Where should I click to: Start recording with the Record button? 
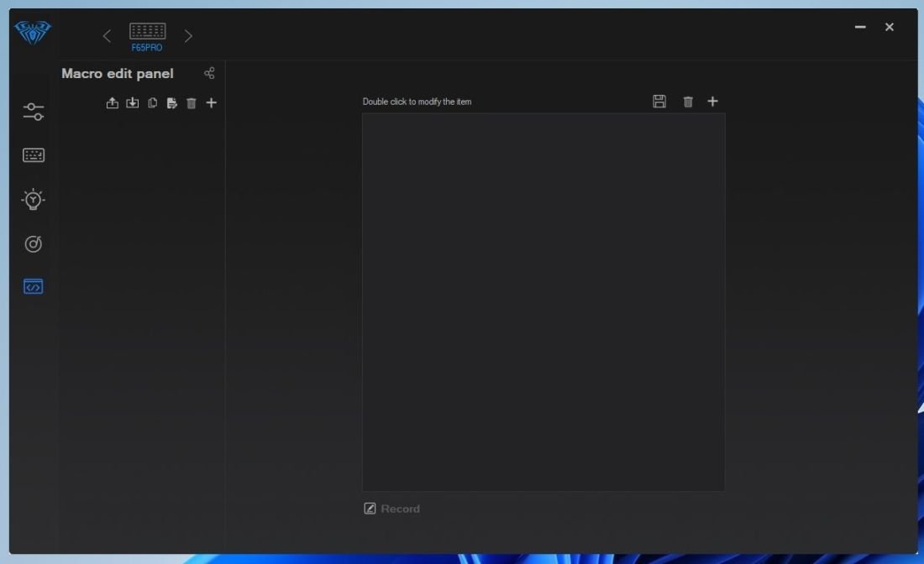pyautogui.click(x=392, y=509)
